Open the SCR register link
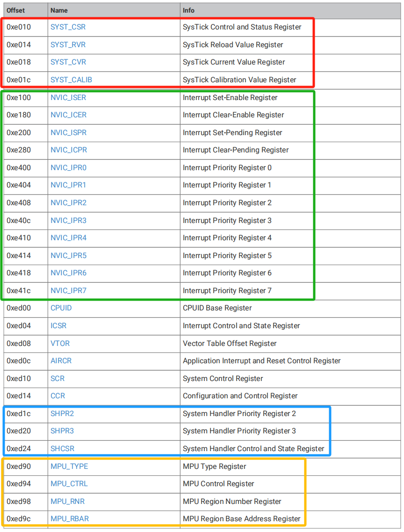 pyautogui.click(x=58, y=378)
